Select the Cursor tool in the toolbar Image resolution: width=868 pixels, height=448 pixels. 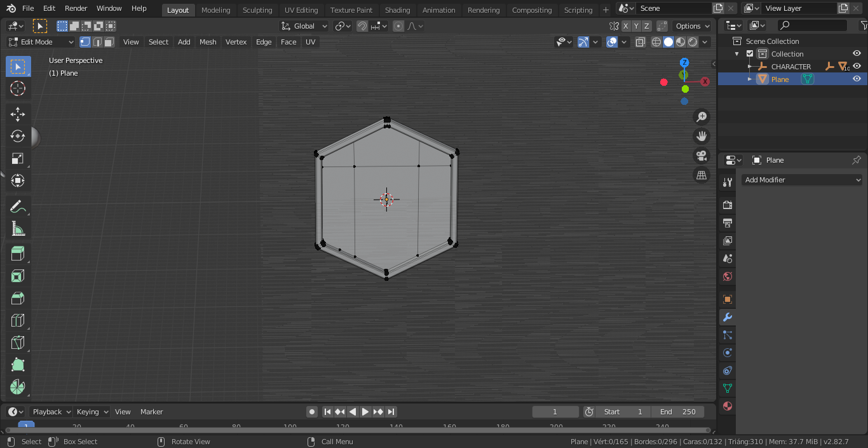tap(18, 89)
